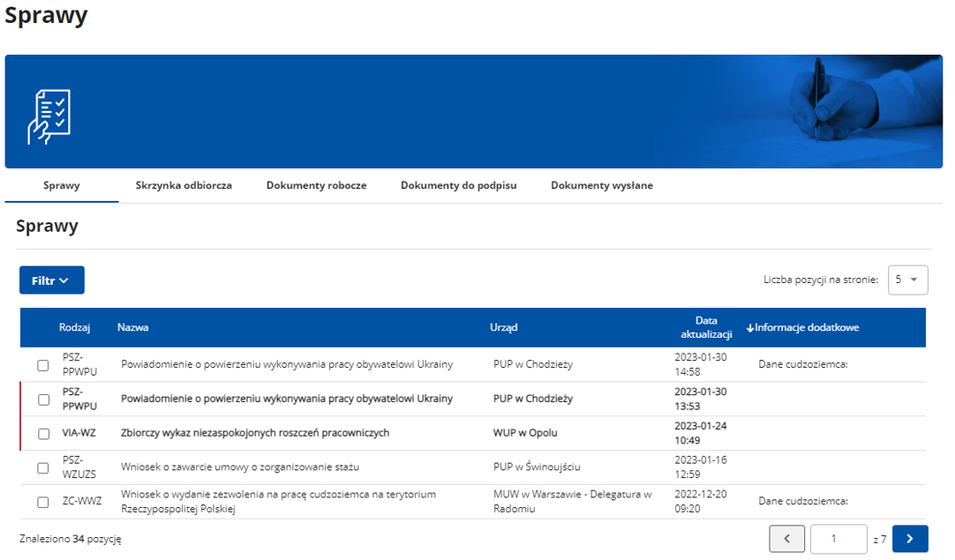Go to Dokumenty wysłane tab
Image resolution: width=955 pixels, height=560 pixels.
coord(602,186)
